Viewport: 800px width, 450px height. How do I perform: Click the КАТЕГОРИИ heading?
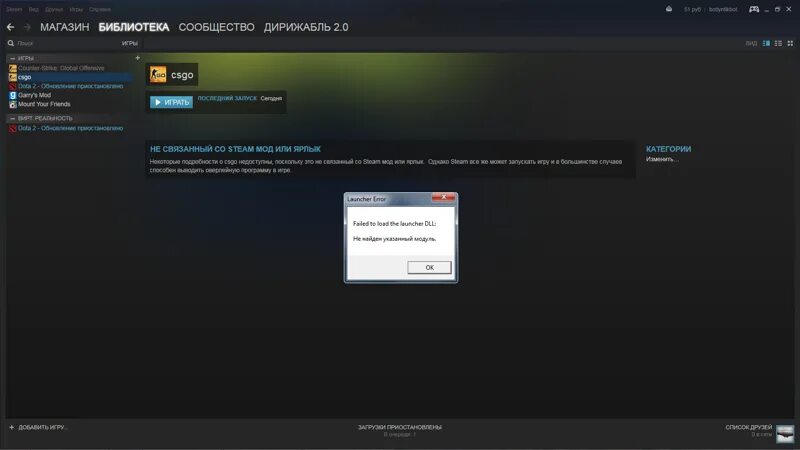tap(668, 149)
